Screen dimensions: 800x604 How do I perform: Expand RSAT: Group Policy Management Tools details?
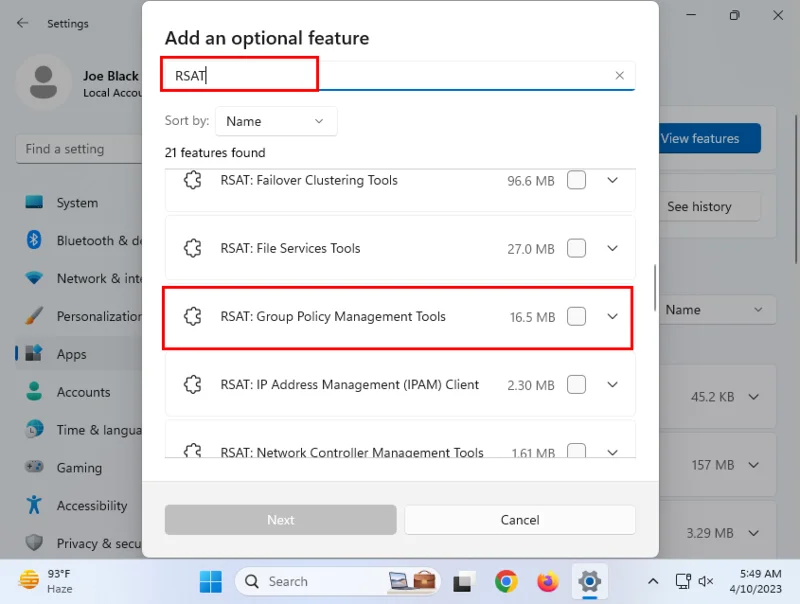click(612, 316)
